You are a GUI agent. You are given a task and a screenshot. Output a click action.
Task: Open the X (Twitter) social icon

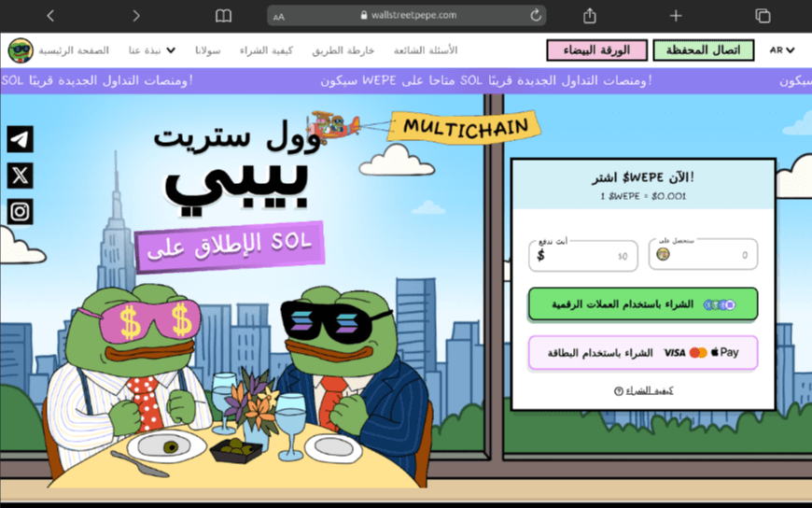click(20, 175)
